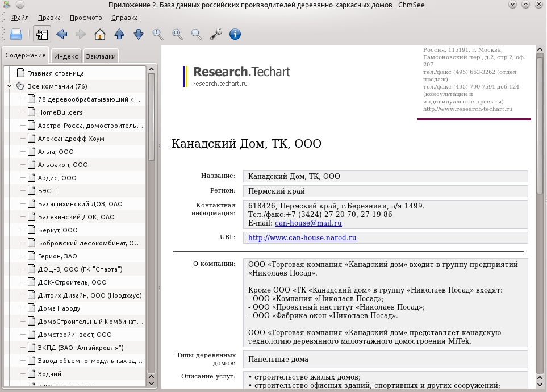
Task: Open Балашихинский ДОЗ, ОАО entry
Action: point(80,204)
